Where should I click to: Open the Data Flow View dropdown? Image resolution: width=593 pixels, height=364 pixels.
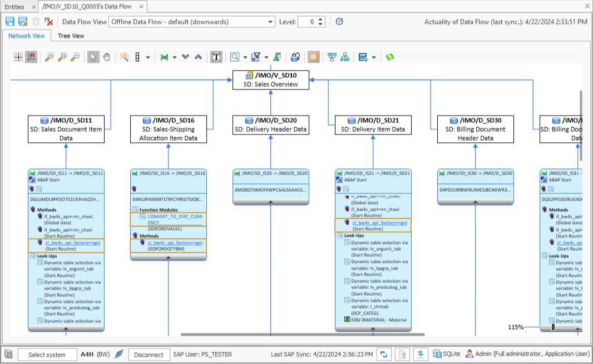(271, 22)
